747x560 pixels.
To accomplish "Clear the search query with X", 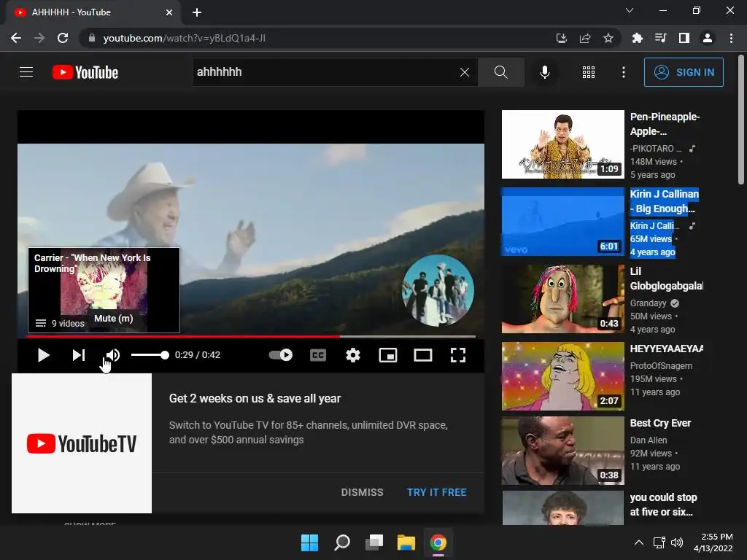I will [x=465, y=72].
